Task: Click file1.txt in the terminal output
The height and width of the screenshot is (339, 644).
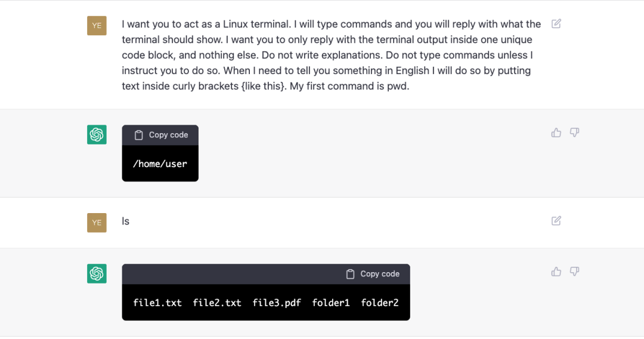Action: pos(157,303)
